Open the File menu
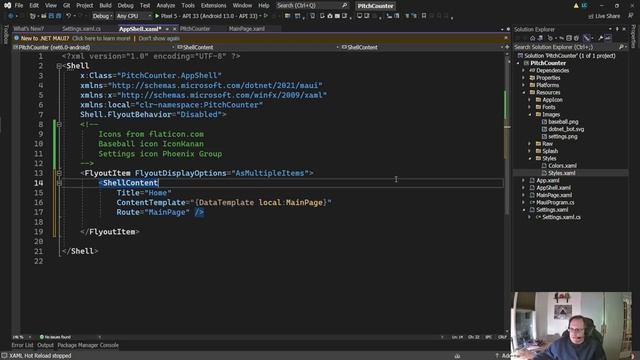The width and height of the screenshot is (640, 360). pyautogui.click(x=19, y=6)
